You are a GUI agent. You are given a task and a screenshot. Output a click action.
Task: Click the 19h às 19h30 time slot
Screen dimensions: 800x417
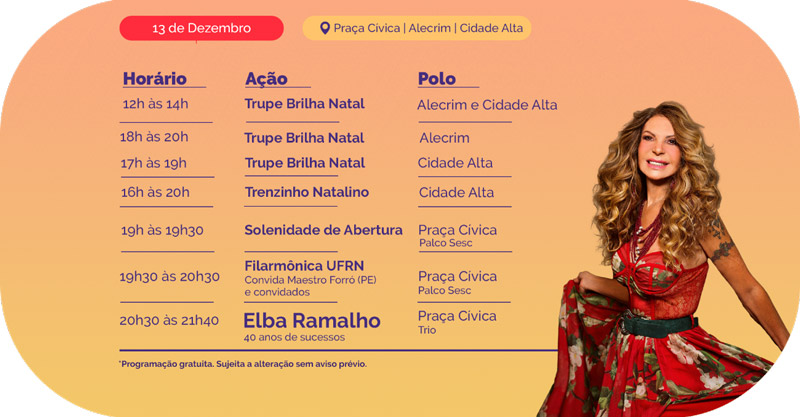pyautogui.click(x=162, y=231)
